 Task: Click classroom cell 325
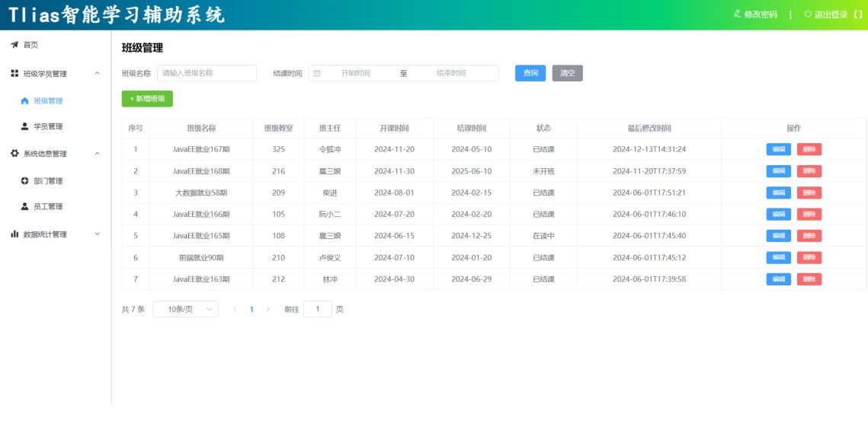click(278, 149)
